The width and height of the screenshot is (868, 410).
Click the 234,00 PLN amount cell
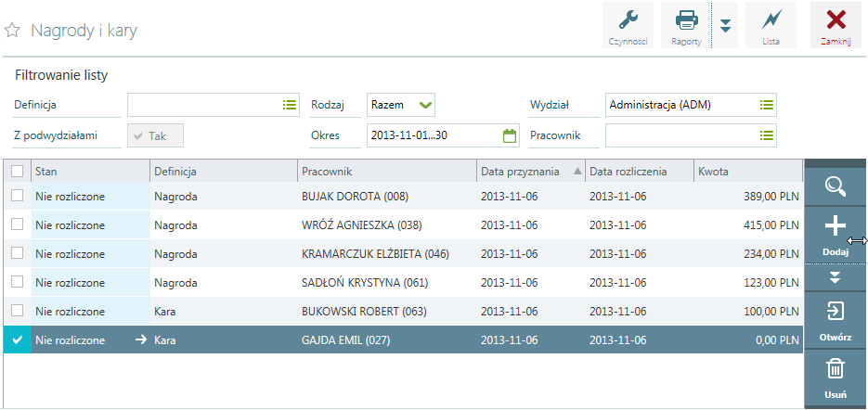(x=748, y=254)
